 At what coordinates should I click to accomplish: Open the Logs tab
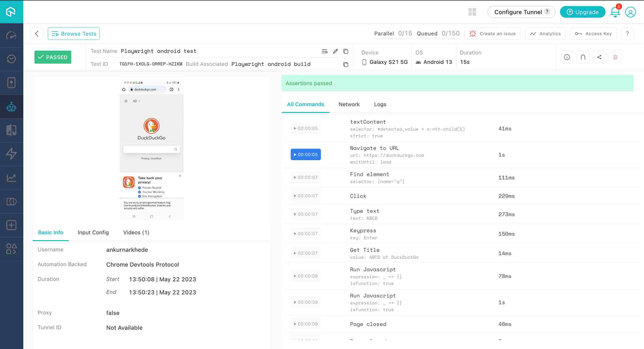click(x=380, y=104)
